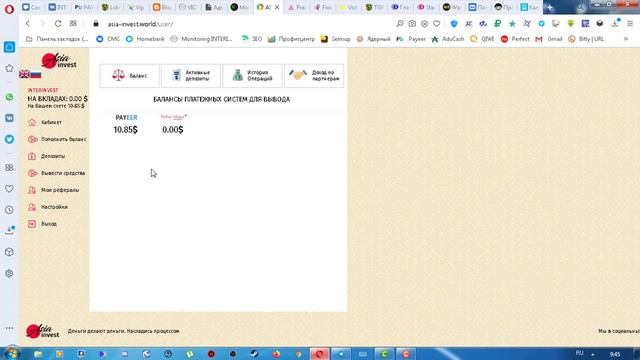This screenshot has width=640, height=360.
Task: Open the Баланс scales tab
Action: pos(129,76)
